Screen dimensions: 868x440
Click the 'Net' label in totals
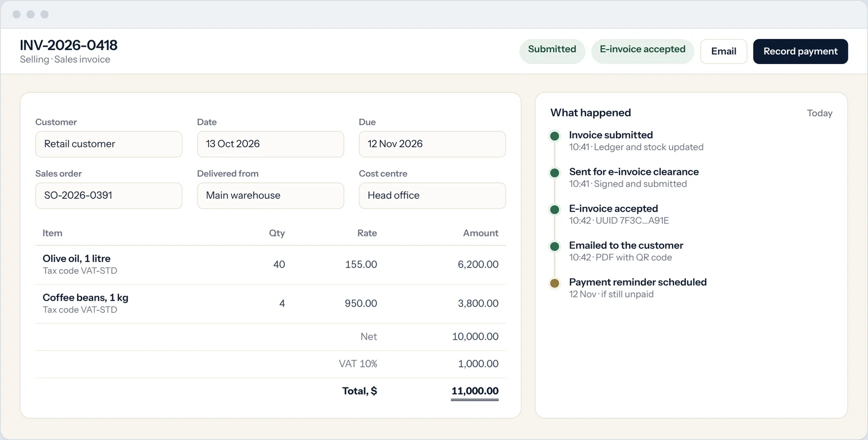(369, 337)
